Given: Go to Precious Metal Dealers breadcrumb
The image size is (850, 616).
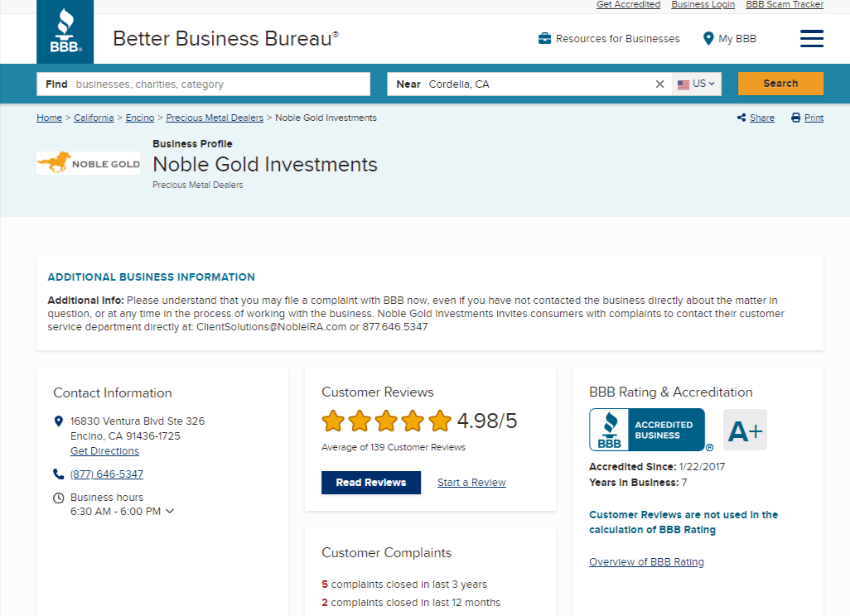Looking at the screenshot, I should tap(215, 118).
